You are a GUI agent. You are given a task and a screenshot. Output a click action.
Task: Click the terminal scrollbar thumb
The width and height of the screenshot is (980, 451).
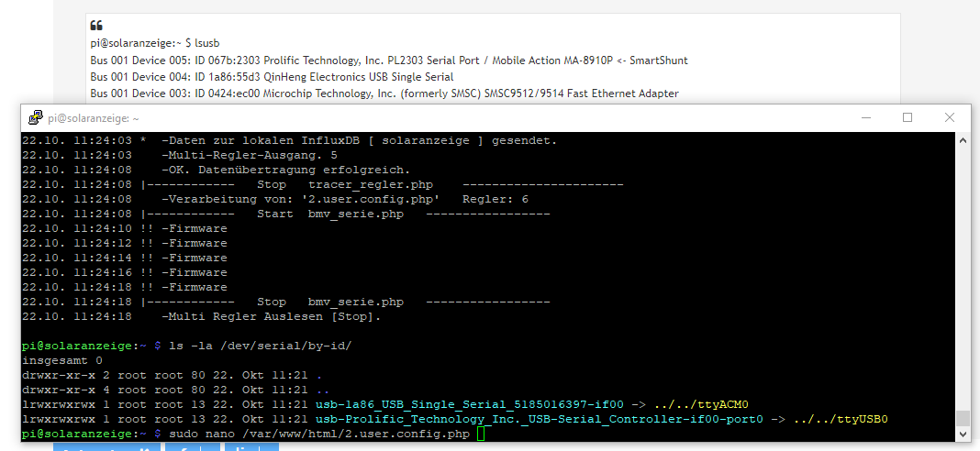[963, 418]
